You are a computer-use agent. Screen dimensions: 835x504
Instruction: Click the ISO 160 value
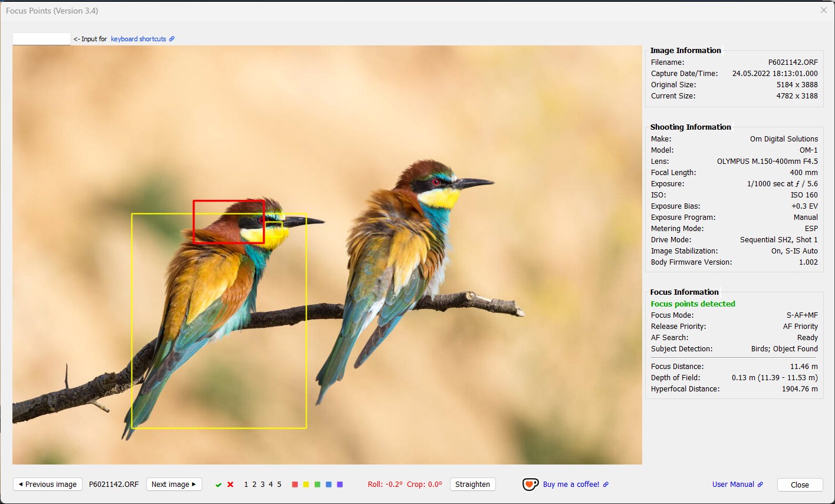coord(804,195)
